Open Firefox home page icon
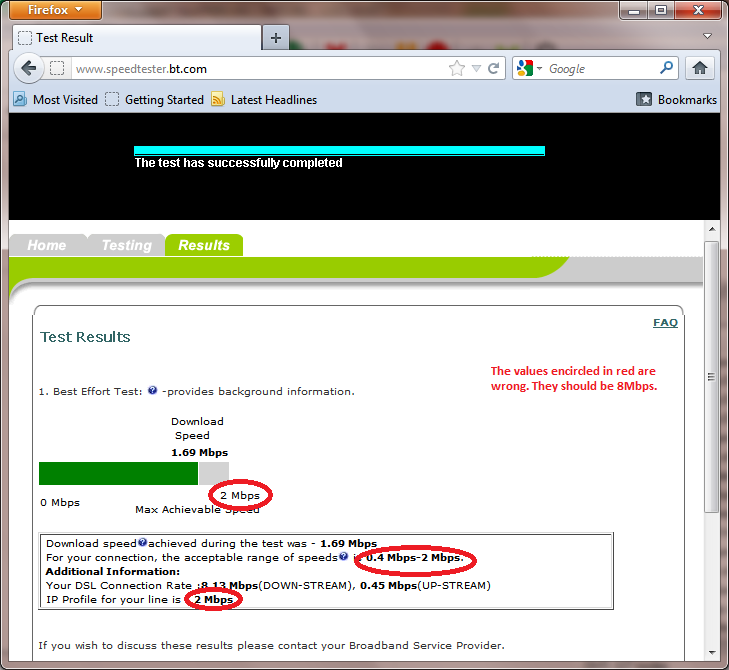 coord(700,68)
